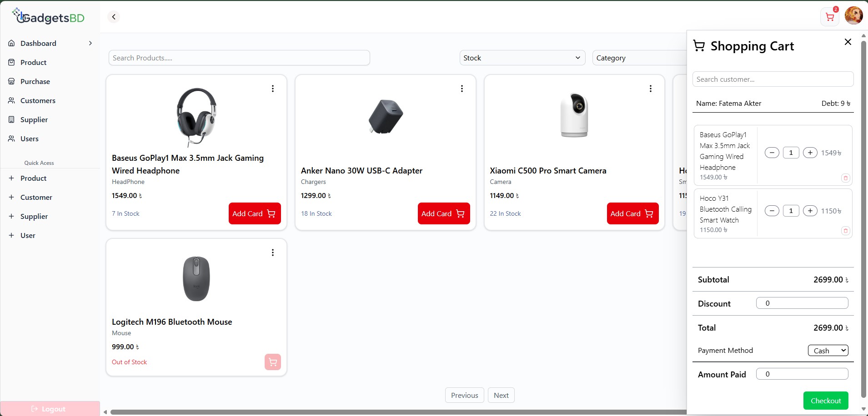This screenshot has width=868, height=416.
Task: Delete Baseus headphone from cart
Action: tap(845, 178)
